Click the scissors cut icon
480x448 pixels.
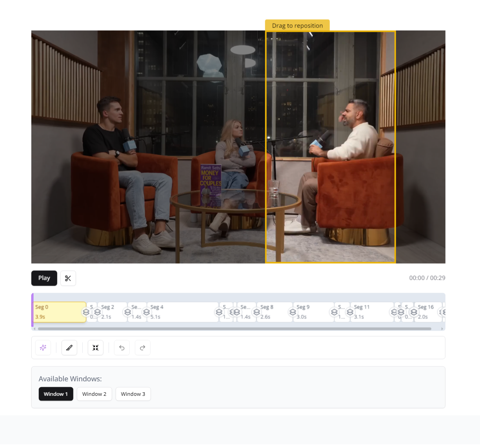tap(68, 278)
